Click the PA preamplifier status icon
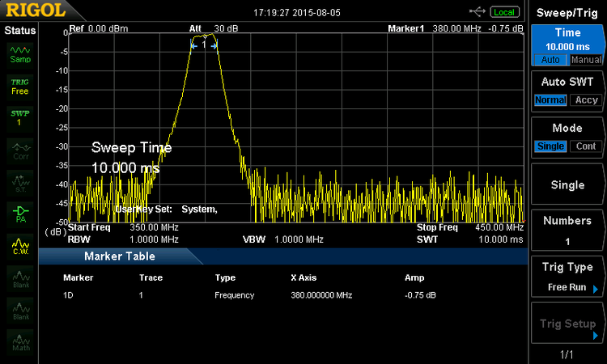This screenshot has height=364, width=607. (20, 213)
